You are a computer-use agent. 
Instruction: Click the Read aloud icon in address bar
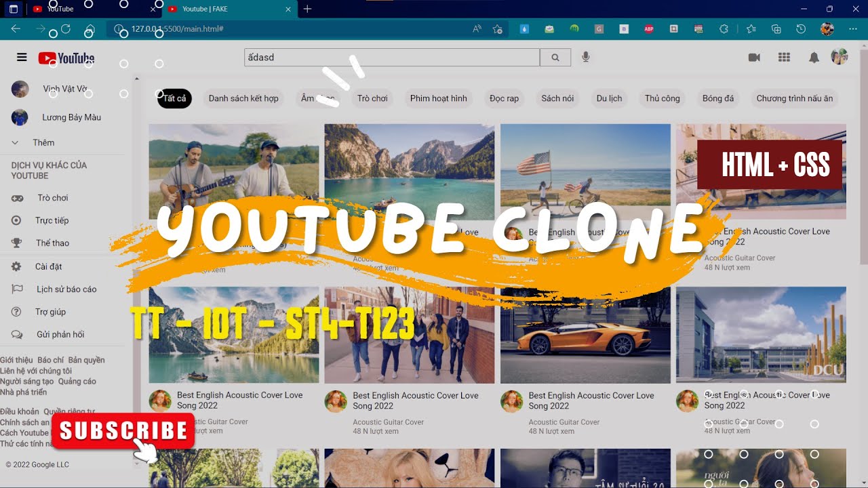[x=477, y=29]
